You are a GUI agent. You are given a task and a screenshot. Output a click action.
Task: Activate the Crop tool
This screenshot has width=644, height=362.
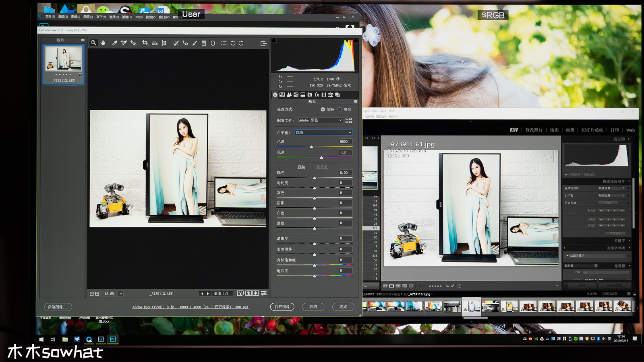point(145,43)
